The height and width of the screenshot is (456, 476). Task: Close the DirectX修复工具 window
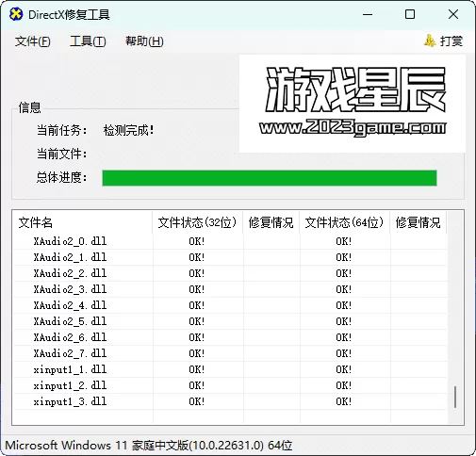click(x=453, y=14)
